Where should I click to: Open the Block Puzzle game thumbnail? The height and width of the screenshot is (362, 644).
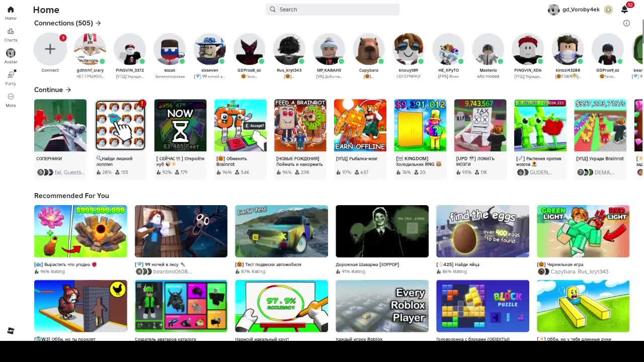coord(482,306)
